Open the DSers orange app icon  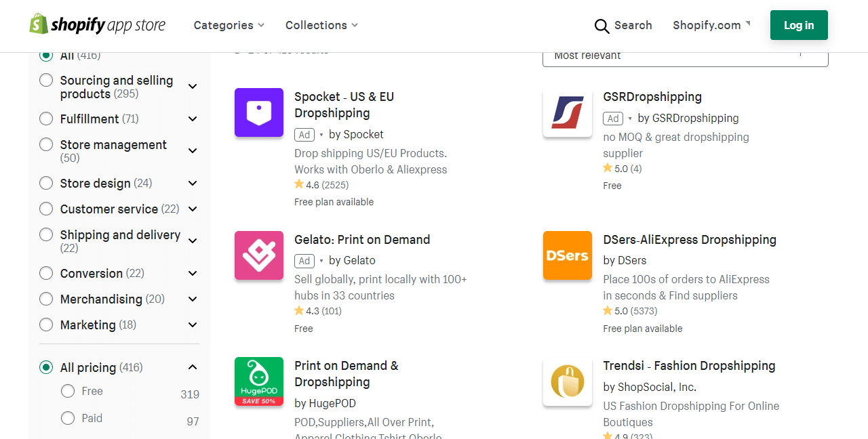(568, 255)
